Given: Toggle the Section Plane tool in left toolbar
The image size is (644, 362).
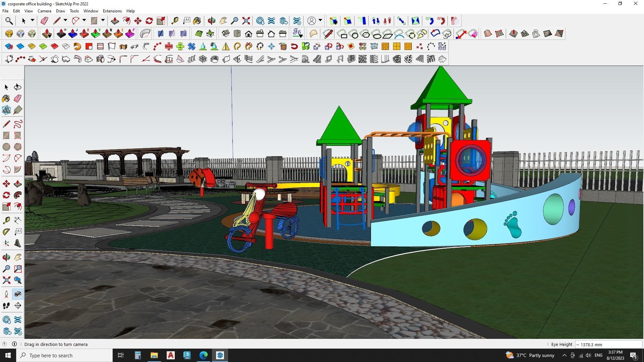Looking at the screenshot, I should pyautogui.click(x=18, y=306).
